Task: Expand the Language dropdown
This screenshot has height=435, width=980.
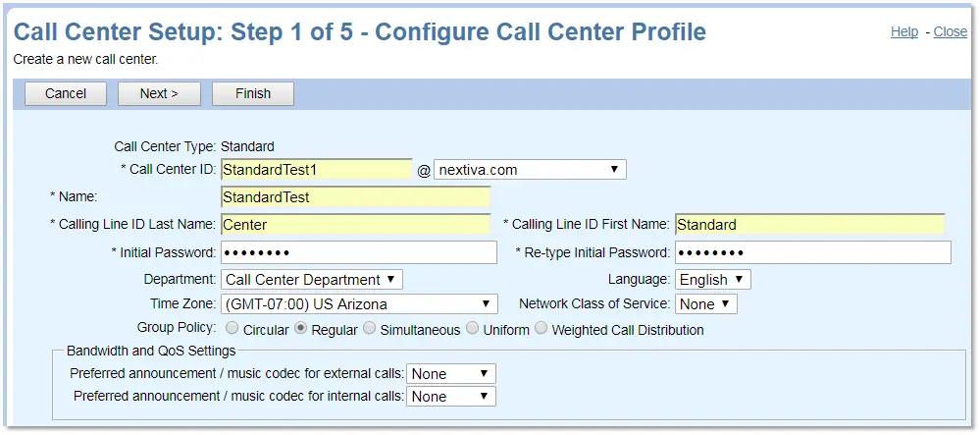Action: [x=713, y=280]
